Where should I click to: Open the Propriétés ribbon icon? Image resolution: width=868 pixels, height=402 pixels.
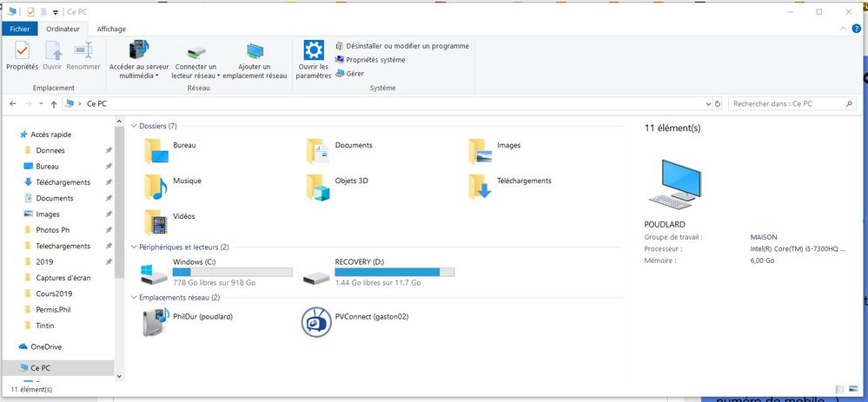[x=22, y=54]
